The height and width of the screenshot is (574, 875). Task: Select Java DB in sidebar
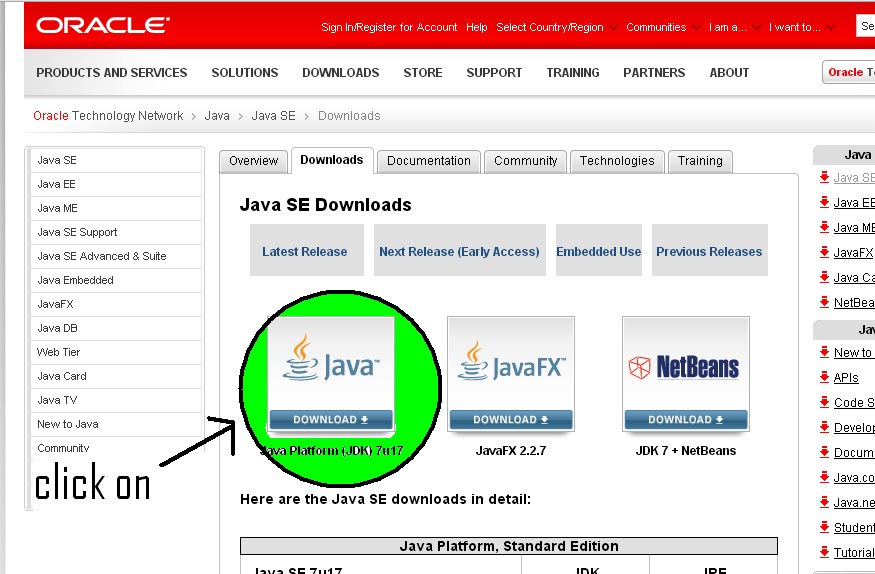pos(116,328)
